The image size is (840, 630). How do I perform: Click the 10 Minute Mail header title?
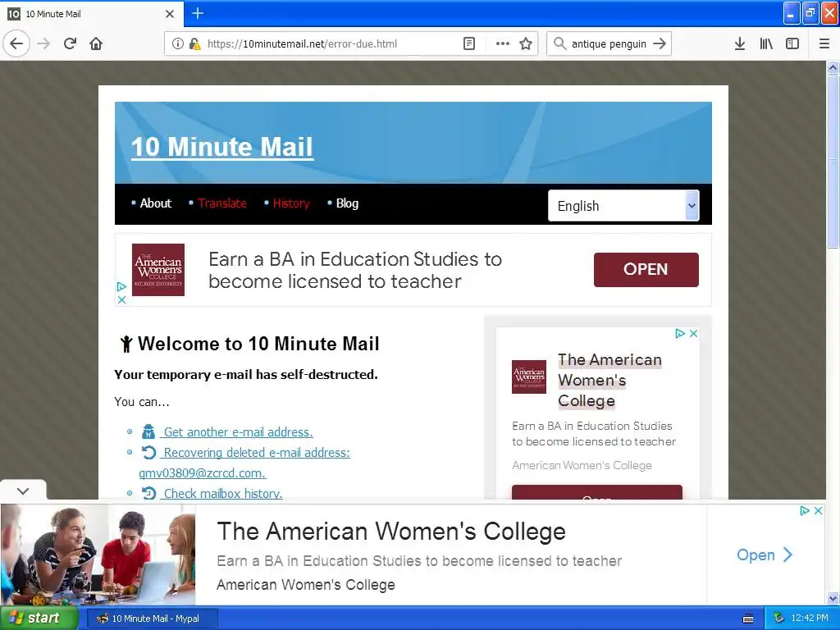tap(222, 147)
